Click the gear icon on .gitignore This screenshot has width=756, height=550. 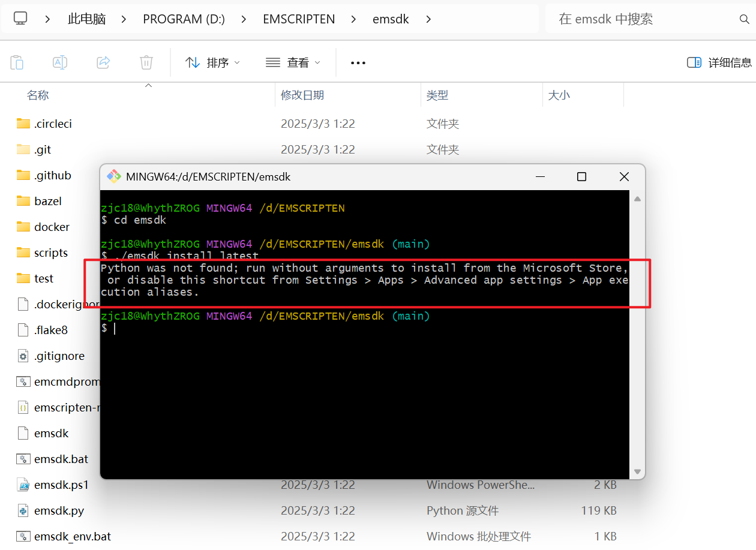coord(23,355)
